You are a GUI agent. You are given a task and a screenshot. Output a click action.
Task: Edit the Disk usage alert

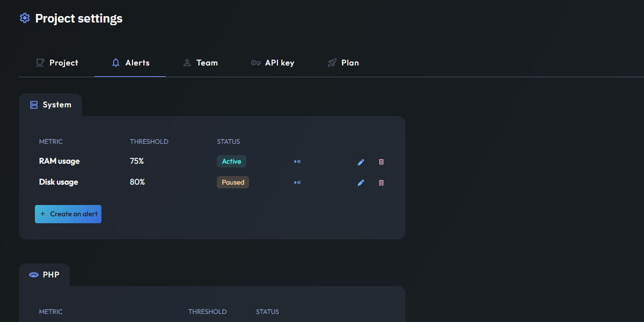pyautogui.click(x=361, y=183)
